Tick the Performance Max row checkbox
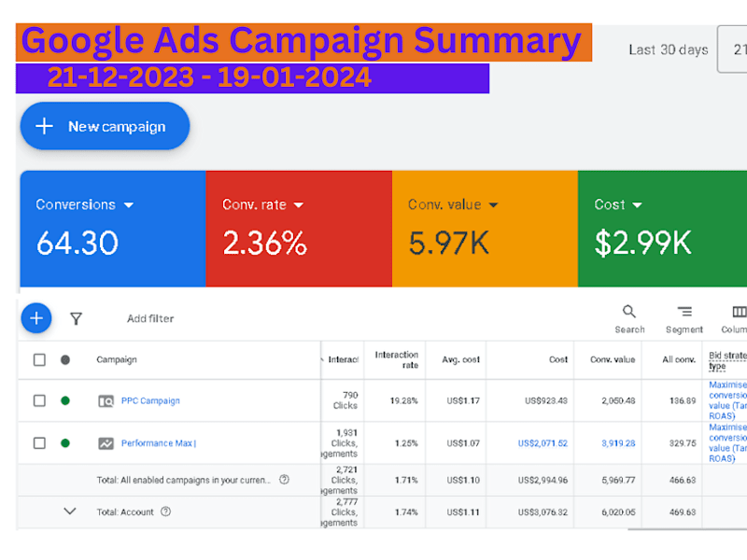747x560 pixels. [x=39, y=443]
